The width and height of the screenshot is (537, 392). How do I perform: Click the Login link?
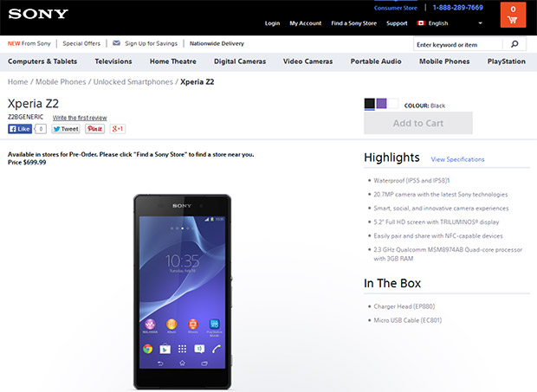pyautogui.click(x=272, y=23)
